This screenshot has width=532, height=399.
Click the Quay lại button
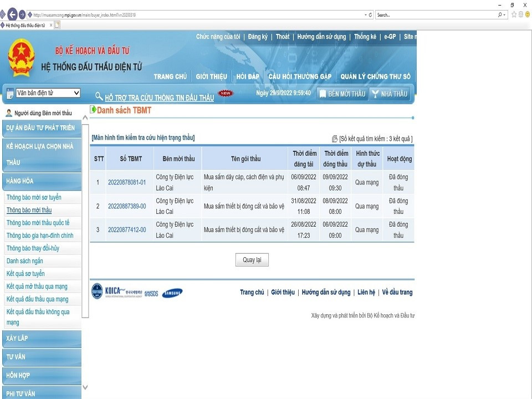252,260
